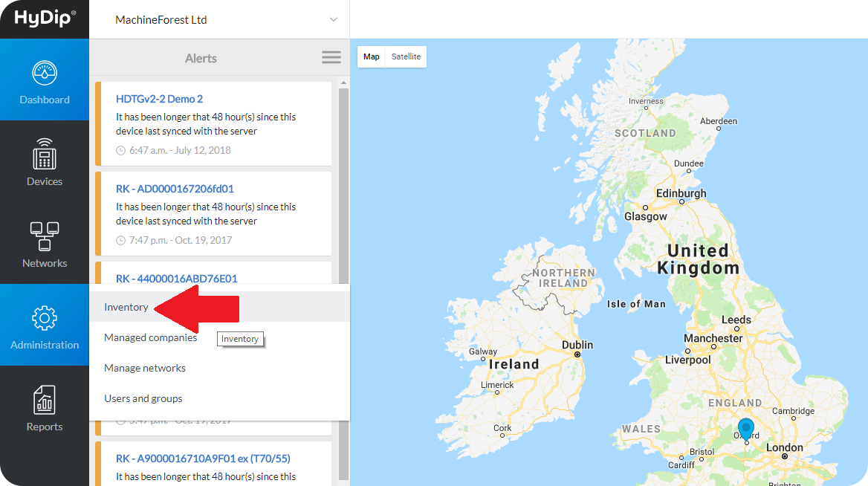Open the Reports chart icon
Screen dimensions: 868x486
pos(45,400)
